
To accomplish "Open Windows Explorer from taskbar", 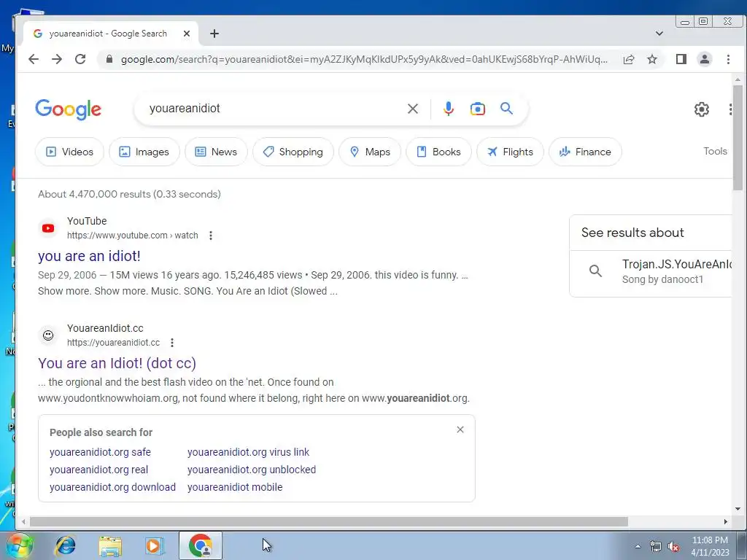I will click(x=110, y=545).
